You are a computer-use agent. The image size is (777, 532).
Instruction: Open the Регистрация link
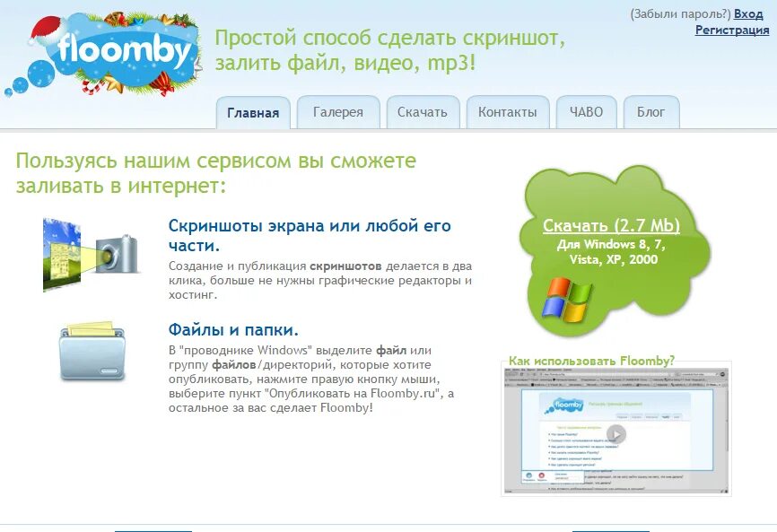(x=732, y=31)
